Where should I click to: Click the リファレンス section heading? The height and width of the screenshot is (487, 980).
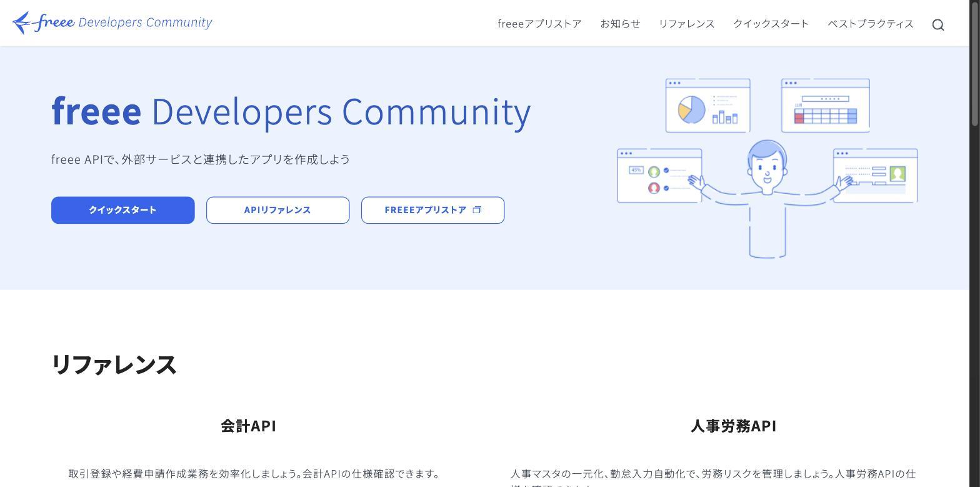tap(114, 364)
